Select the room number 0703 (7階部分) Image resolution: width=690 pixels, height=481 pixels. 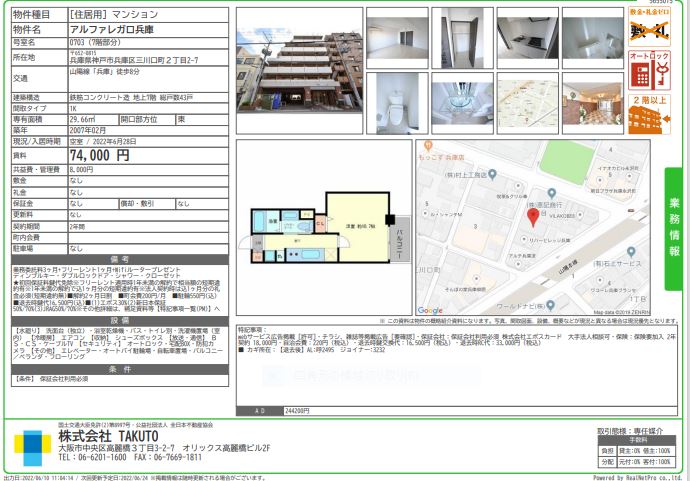pos(95,43)
